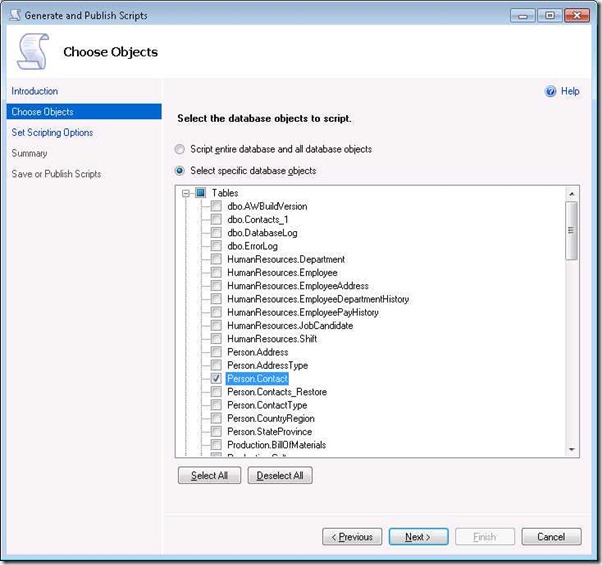
Task: Check the Person.AddressType checkbox
Action: tap(216, 365)
